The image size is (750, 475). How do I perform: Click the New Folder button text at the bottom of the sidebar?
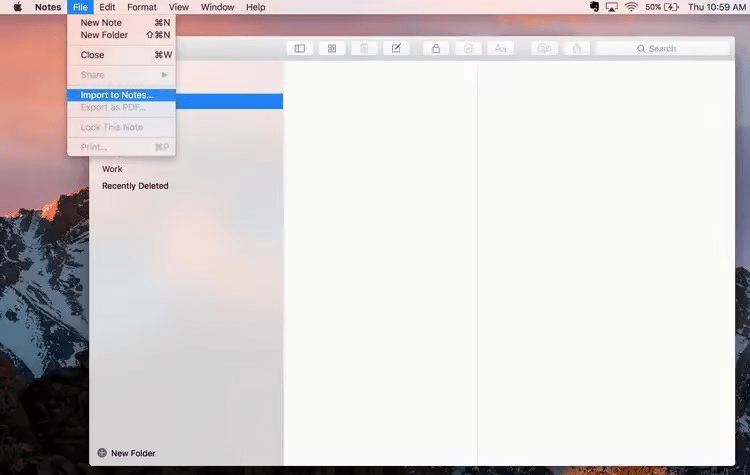pos(133,453)
